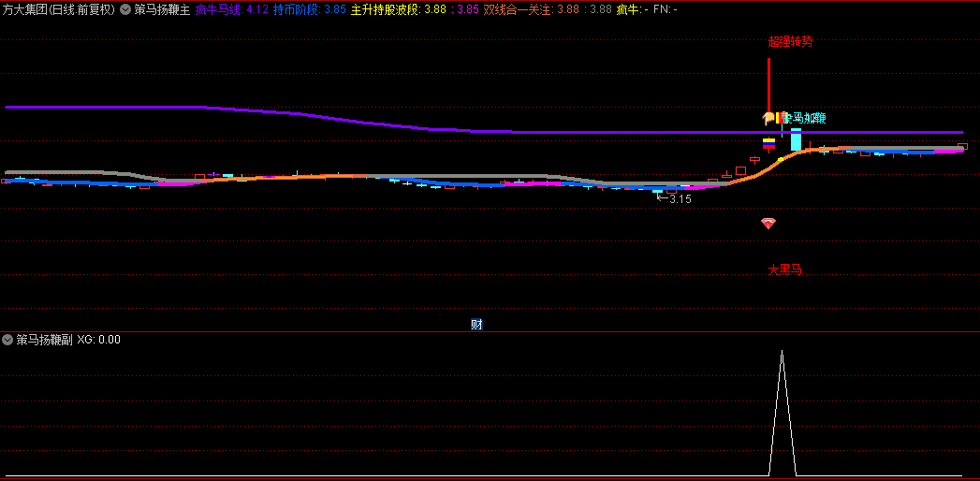Click the white XG spike peak in sub-chart
The height and width of the screenshot is (481, 980).
(782, 352)
